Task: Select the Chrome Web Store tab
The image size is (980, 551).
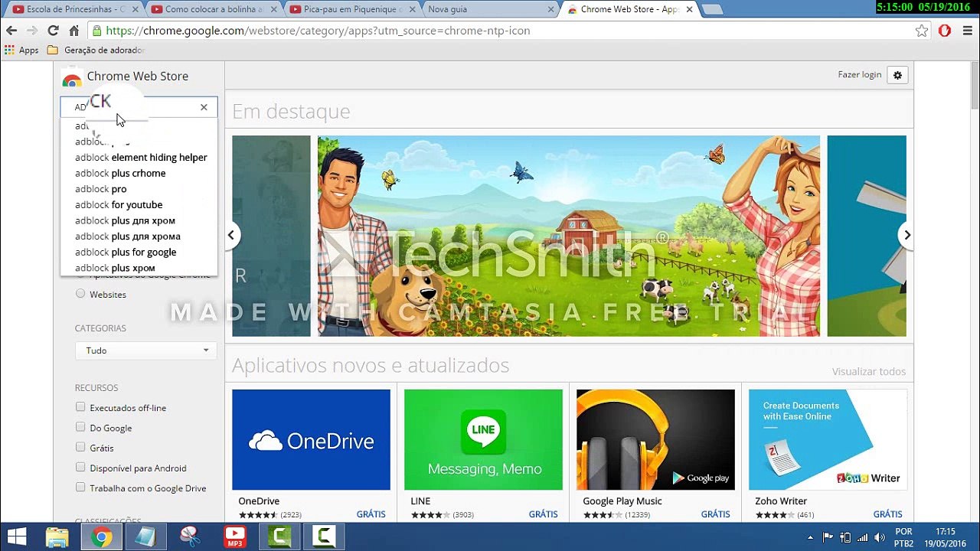Action: (629, 10)
